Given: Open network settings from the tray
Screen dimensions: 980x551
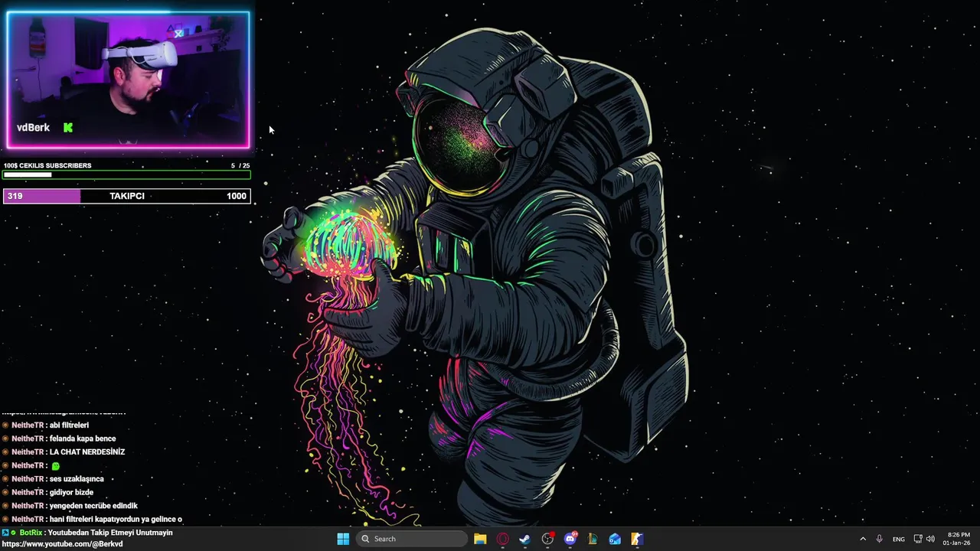Looking at the screenshot, I should 918,539.
